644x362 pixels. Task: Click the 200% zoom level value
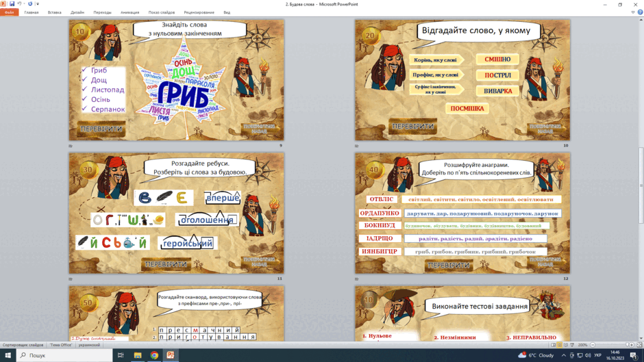(x=582, y=345)
